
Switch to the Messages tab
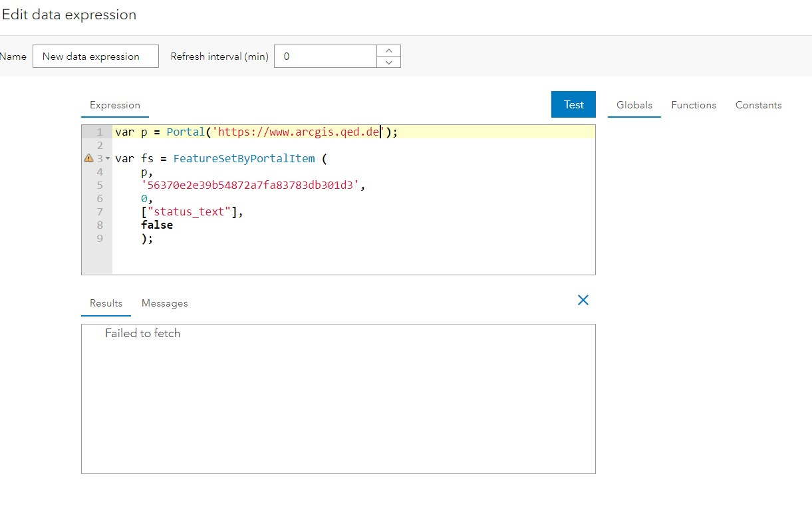point(164,303)
